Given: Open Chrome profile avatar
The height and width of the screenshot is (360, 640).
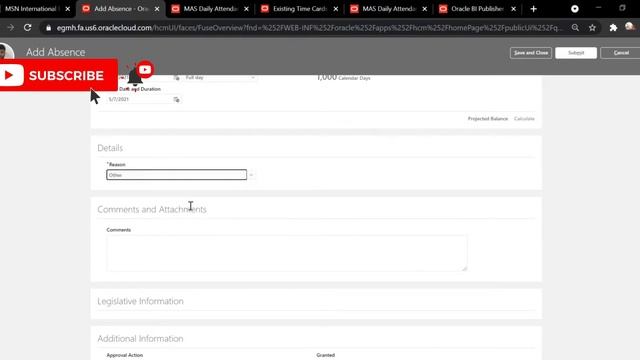Looking at the screenshot, I should pyautogui.click(x=629, y=27).
